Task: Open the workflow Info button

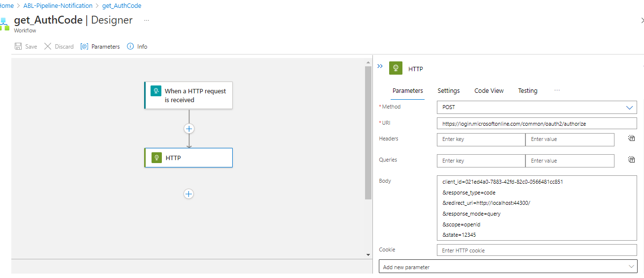Action: click(137, 47)
